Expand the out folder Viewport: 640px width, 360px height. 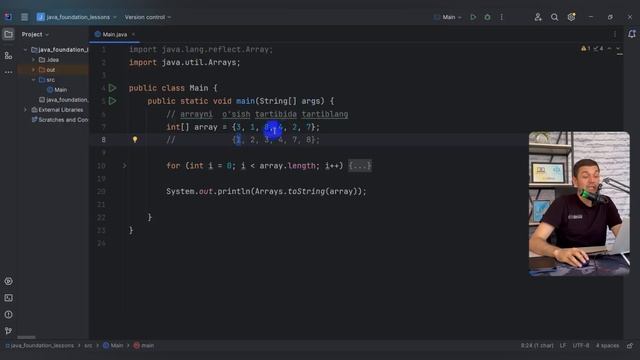pyautogui.click(x=33, y=70)
